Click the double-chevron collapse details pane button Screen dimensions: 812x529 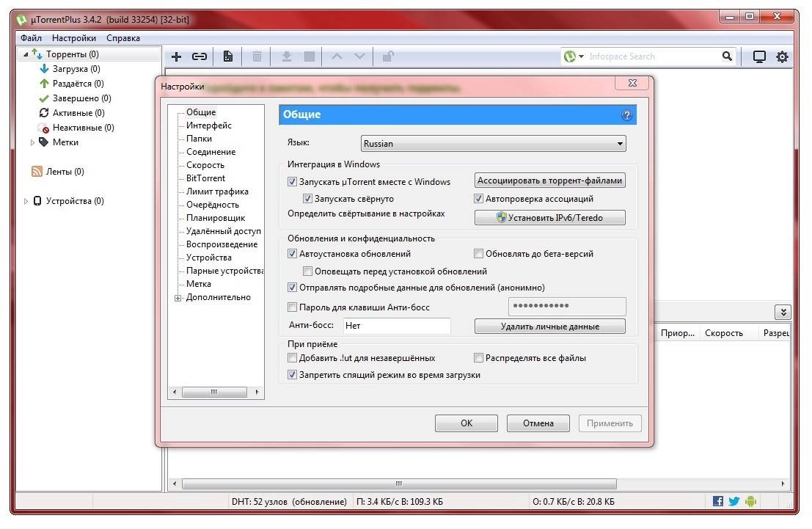pos(783,312)
